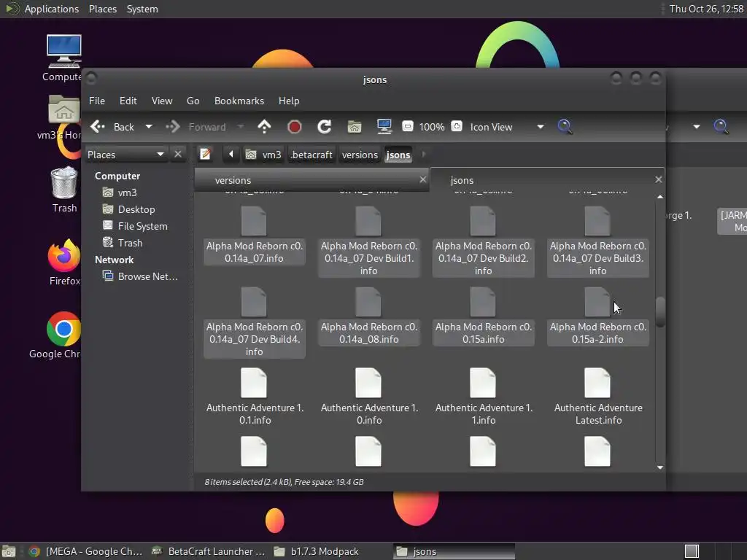The height and width of the screenshot is (560, 747).
Task: Click the scroll up arrow
Action: (659, 197)
